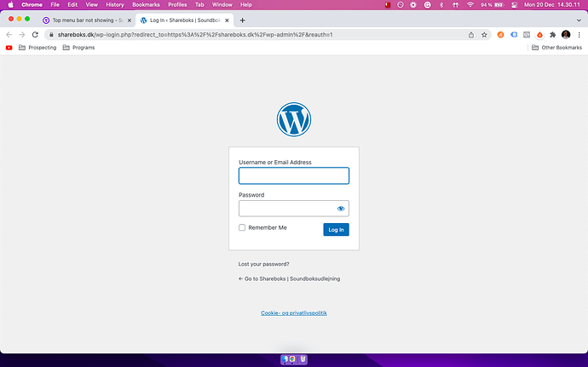Open Chrome in the Dock

tap(292, 359)
